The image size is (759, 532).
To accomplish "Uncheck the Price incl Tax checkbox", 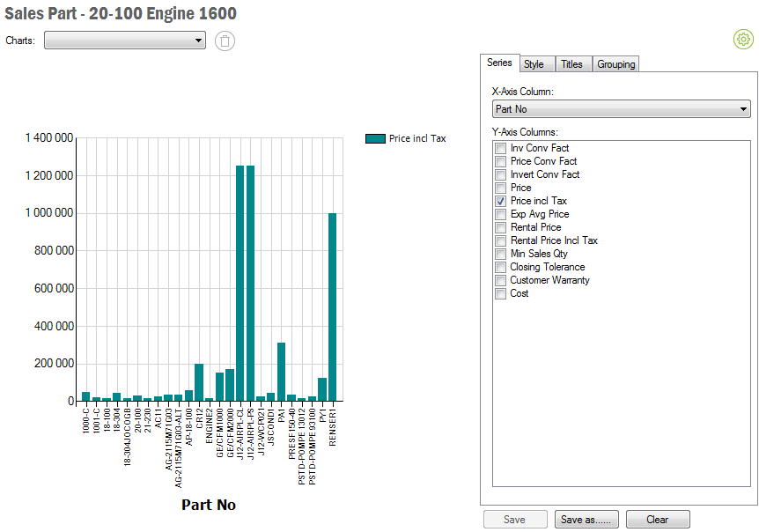I will coord(500,201).
